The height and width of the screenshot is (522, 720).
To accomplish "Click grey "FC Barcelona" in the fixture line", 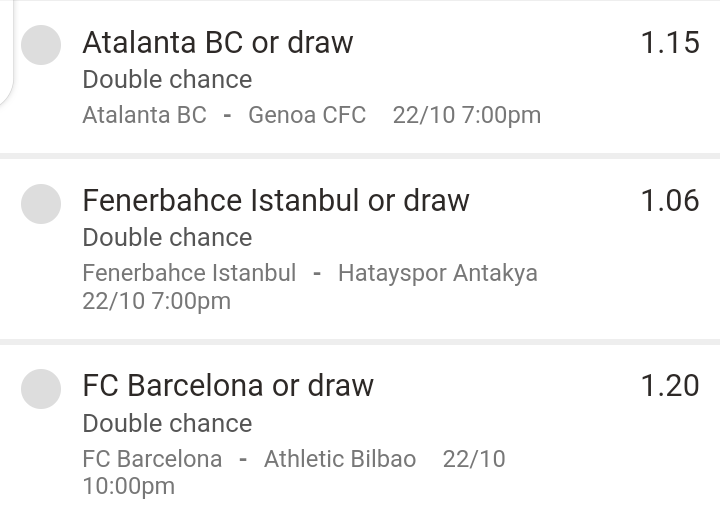I will pyautogui.click(x=152, y=459).
